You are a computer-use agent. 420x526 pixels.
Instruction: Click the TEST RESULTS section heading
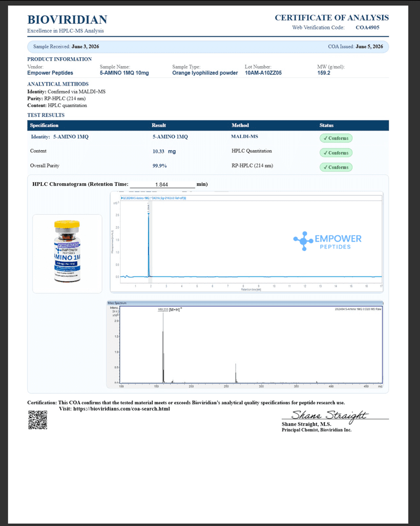point(46,115)
